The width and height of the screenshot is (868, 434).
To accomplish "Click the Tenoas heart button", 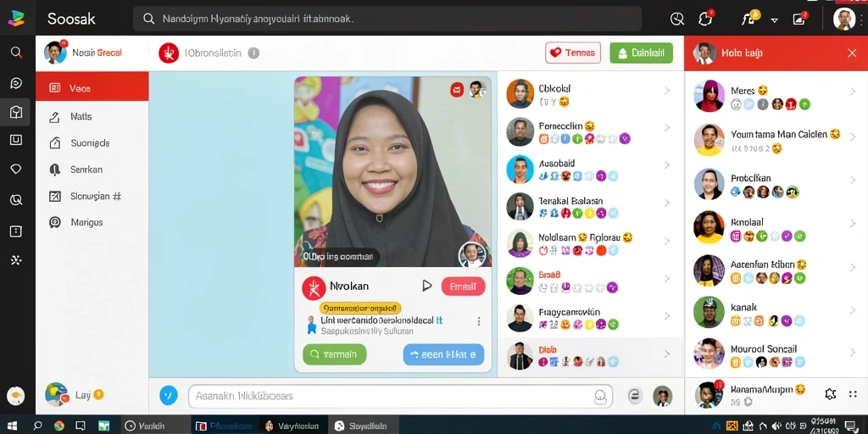I will coord(573,53).
